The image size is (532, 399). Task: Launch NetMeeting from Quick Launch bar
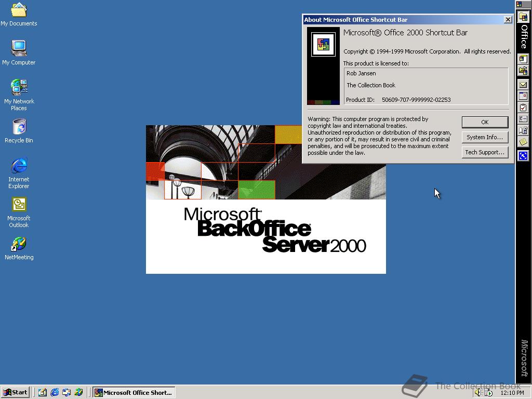tap(78, 392)
